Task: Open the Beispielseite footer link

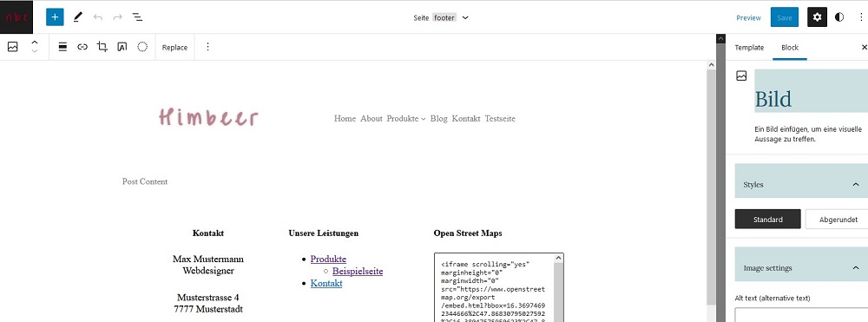Action: (x=358, y=271)
